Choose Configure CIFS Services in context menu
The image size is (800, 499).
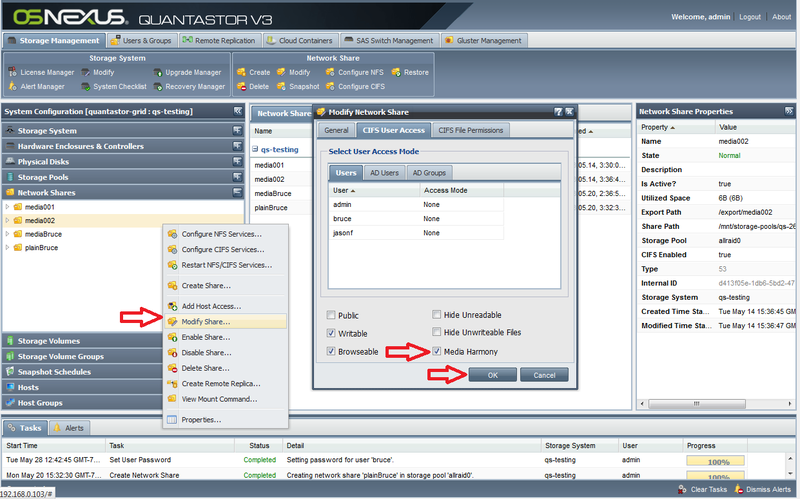225,250
